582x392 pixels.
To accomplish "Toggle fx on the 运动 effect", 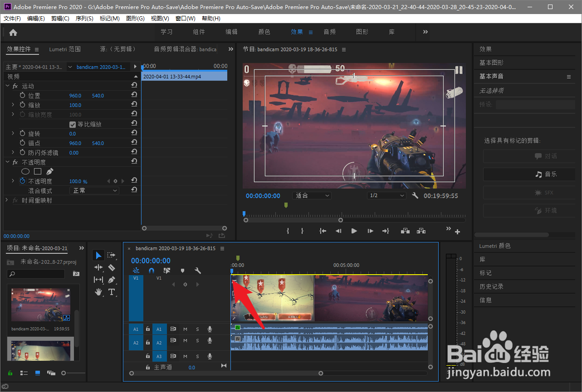I will tap(15, 86).
